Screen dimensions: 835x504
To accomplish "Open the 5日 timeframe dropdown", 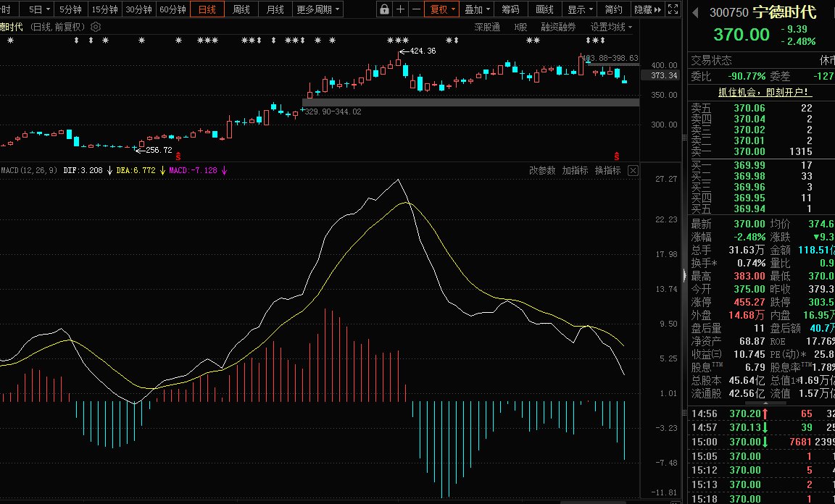I will click(x=39, y=9).
